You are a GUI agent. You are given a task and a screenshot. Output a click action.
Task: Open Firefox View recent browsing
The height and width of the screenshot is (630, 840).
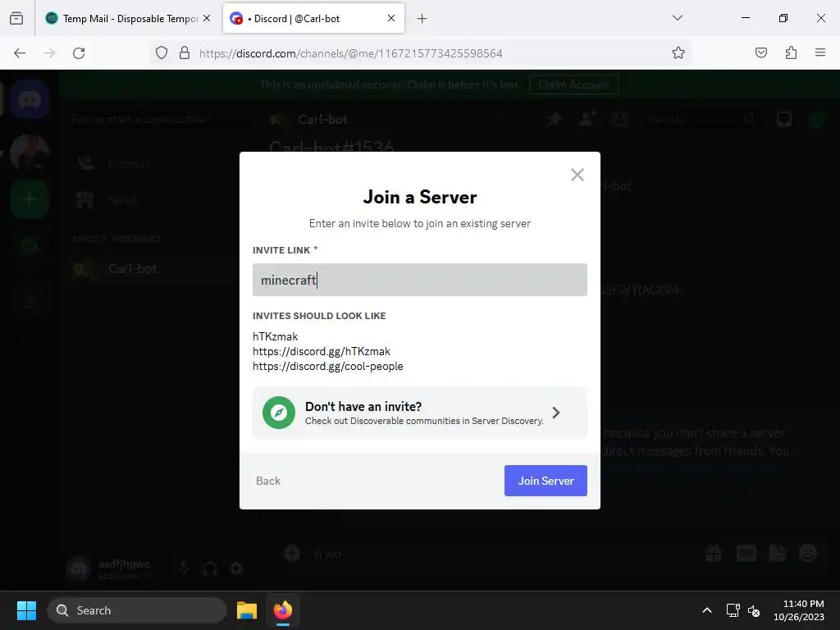click(16, 18)
